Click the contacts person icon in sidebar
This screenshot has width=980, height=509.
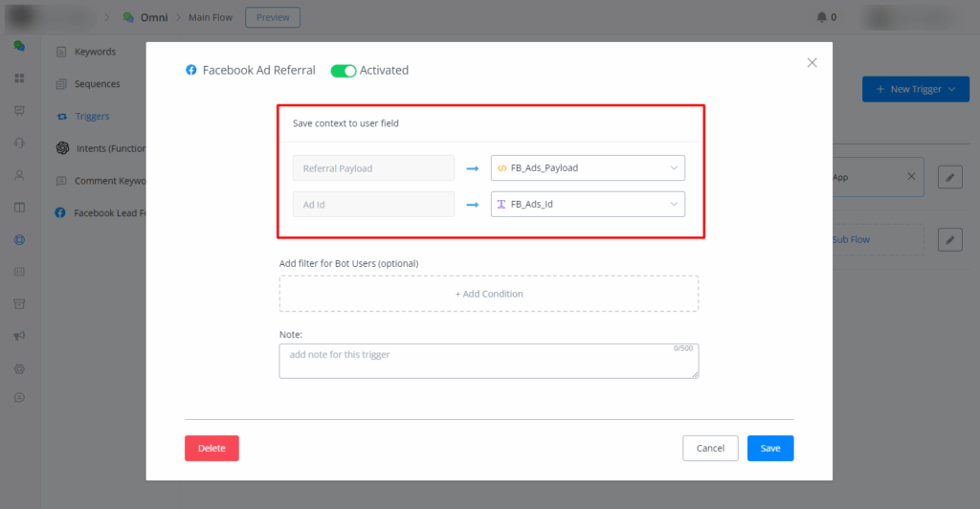[x=19, y=175]
